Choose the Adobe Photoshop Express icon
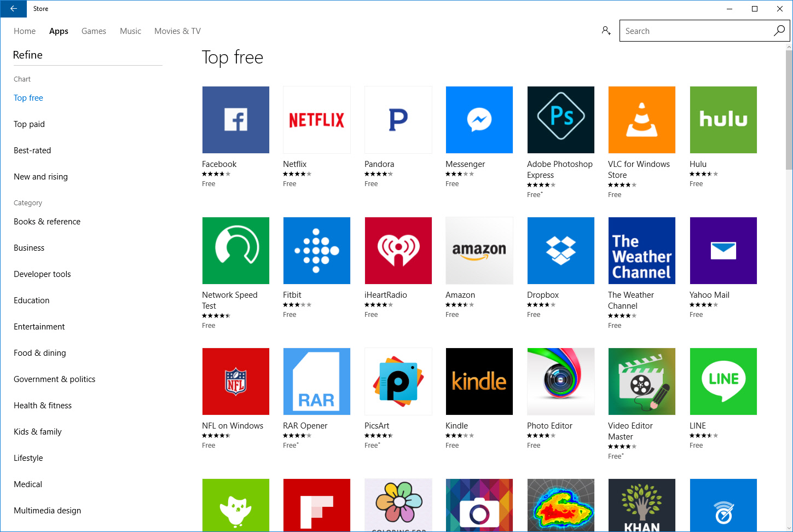Viewport: 793px width, 532px height. tap(561, 120)
